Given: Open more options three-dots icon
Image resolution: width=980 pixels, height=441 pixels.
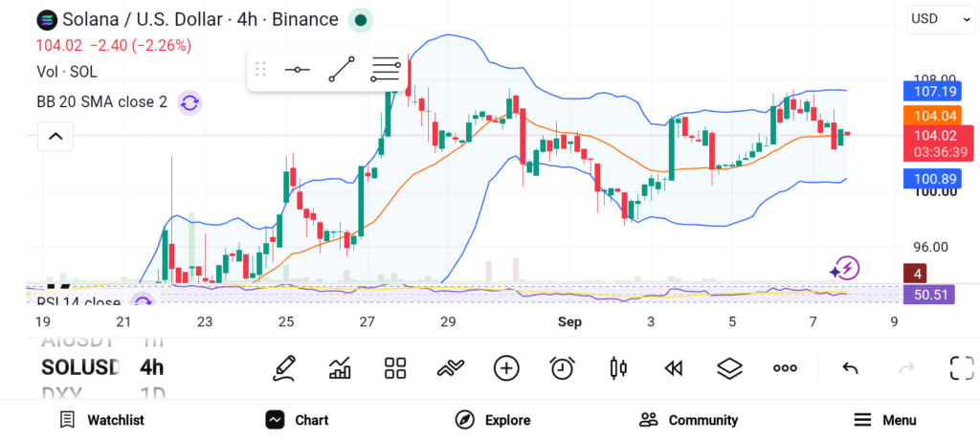Looking at the screenshot, I should pos(785,368).
